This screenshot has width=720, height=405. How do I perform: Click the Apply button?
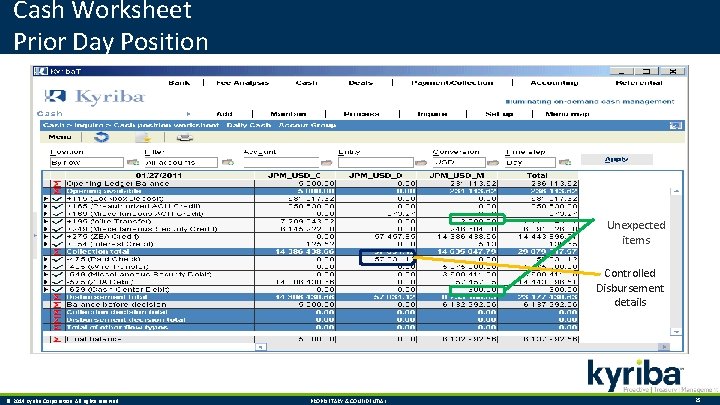click(616, 159)
